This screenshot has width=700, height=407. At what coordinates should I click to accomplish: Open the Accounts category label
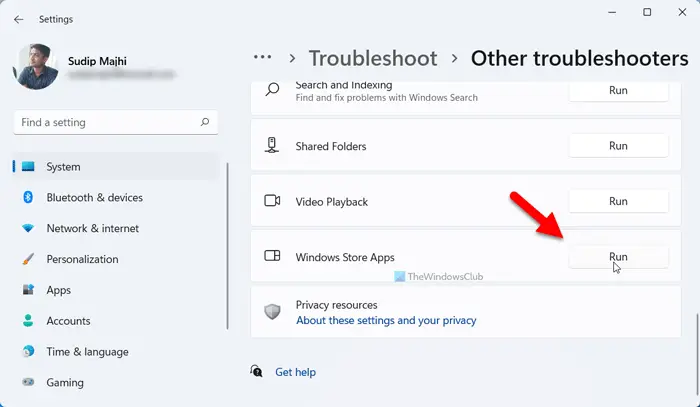(x=68, y=320)
